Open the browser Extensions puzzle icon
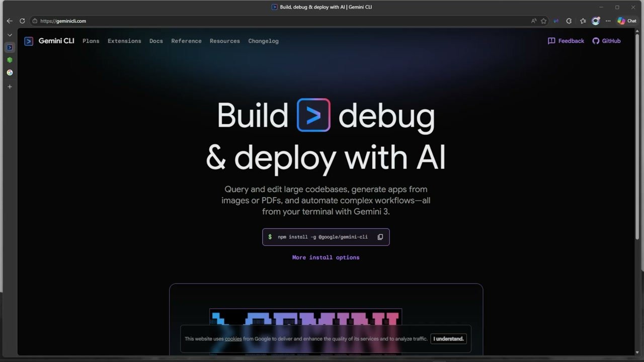Screen dimensions: 644x362 tap(569, 21)
